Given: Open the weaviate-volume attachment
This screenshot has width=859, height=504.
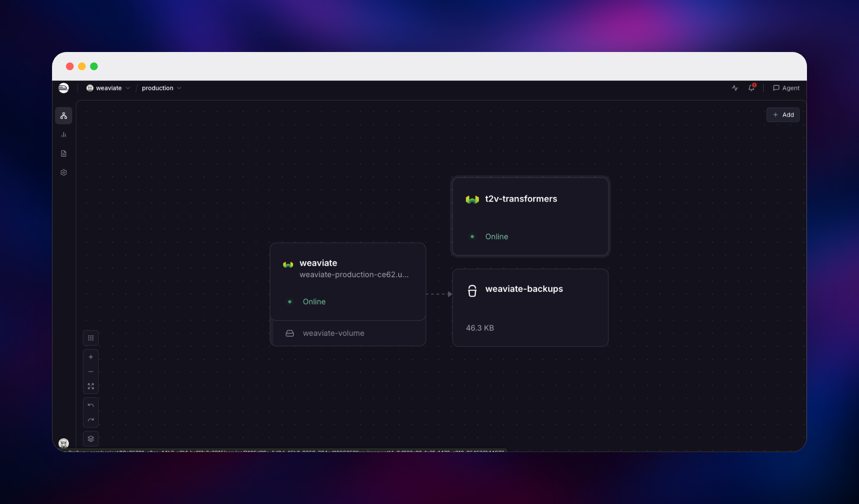Looking at the screenshot, I should coord(348,333).
